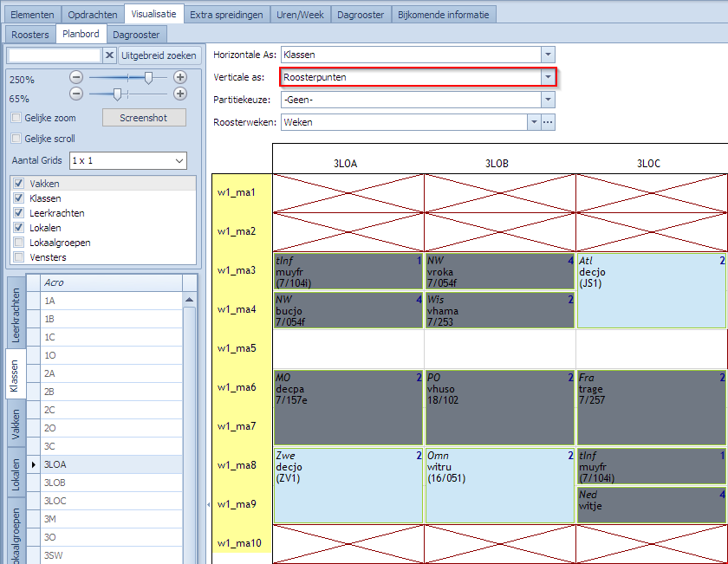
Task: Open the top-level Dagrooster tab
Action: 361,15
